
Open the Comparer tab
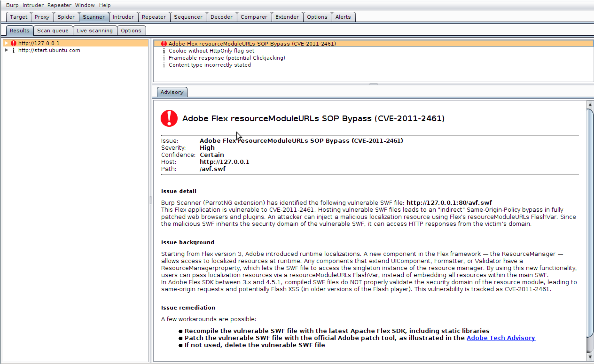pos(254,17)
